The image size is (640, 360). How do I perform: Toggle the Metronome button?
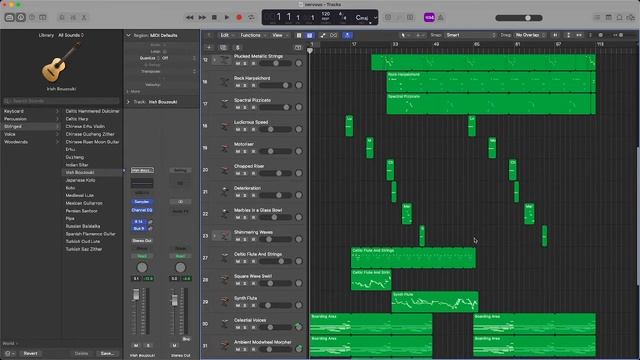[441, 18]
